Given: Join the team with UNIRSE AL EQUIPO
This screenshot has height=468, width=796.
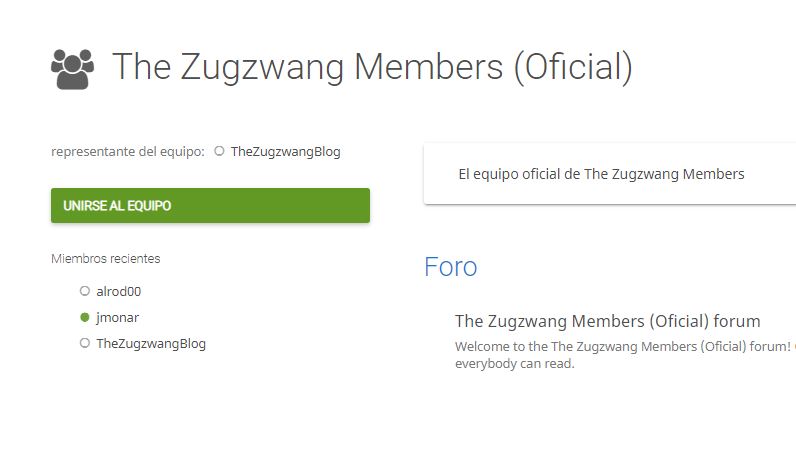Looking at the screenshot, I should point(210,206).
